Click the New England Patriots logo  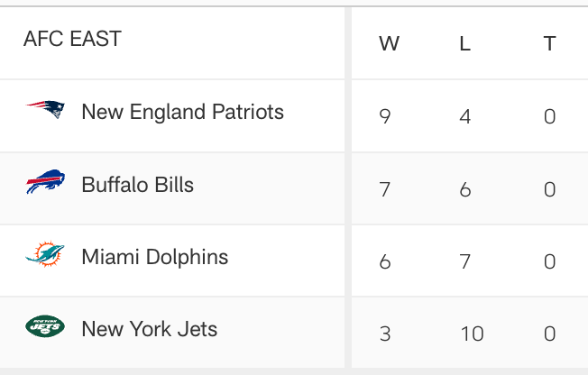pyautogui.click(x=45, y=112)
